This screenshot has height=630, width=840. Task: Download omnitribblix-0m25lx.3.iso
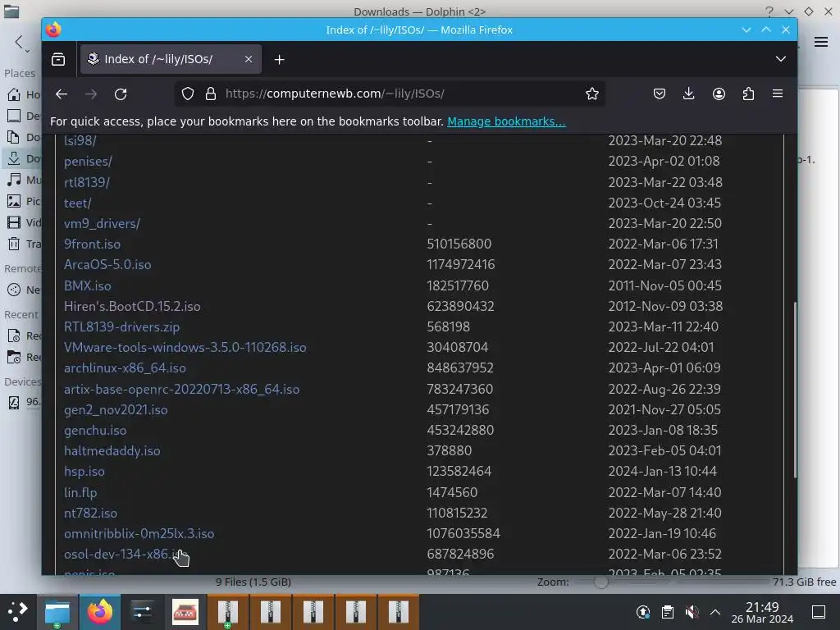(x=139, y=533)
